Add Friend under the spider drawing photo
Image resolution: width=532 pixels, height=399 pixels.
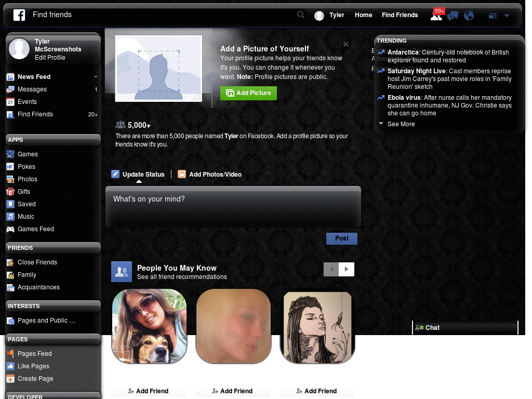[x=316, y=391]
